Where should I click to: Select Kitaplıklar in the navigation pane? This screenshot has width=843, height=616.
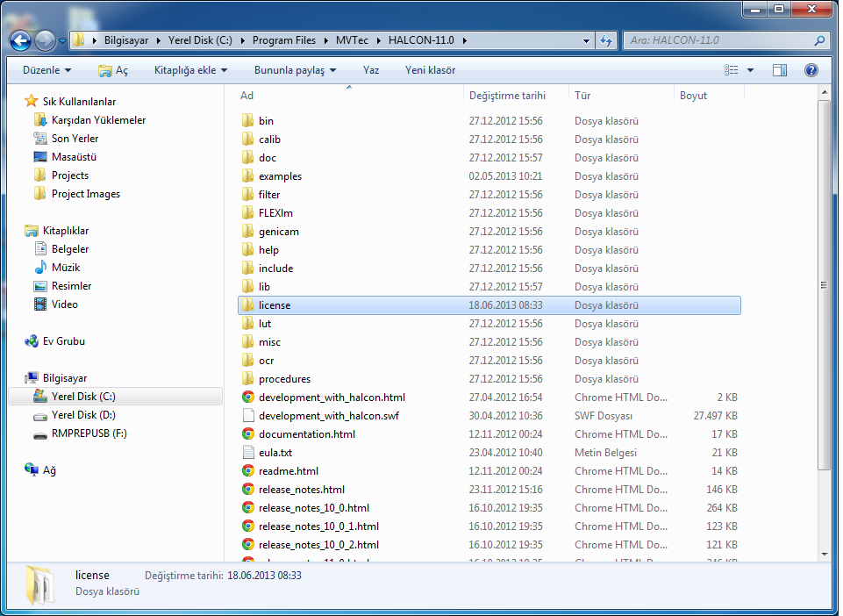[x=66, y=231]
